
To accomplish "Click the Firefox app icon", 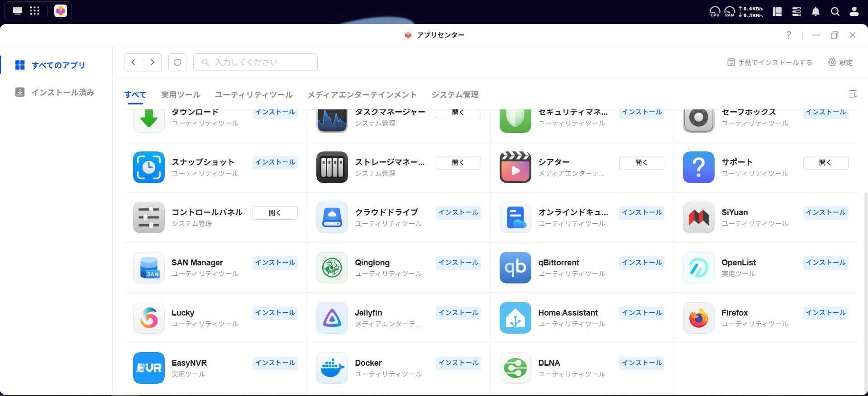I will click(698, 318).
